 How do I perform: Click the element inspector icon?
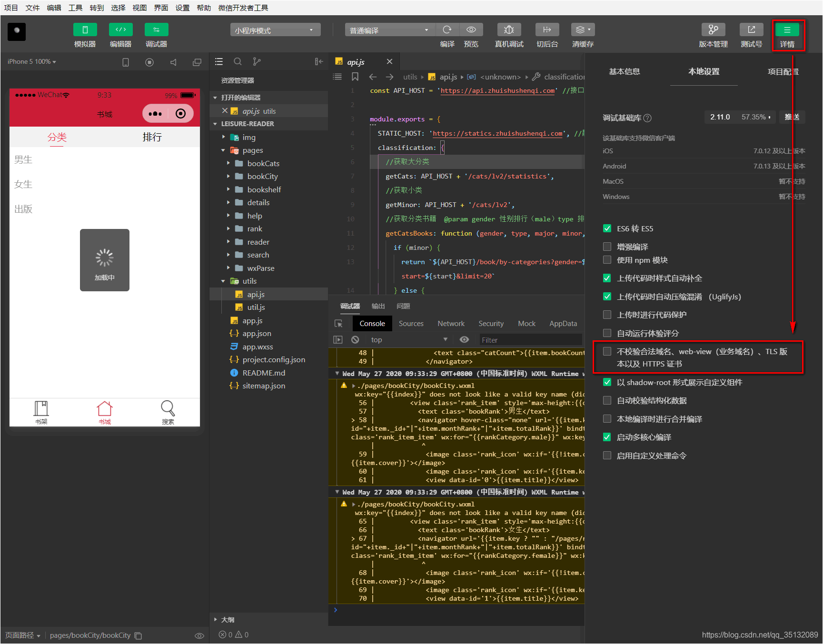pos(338,324)
